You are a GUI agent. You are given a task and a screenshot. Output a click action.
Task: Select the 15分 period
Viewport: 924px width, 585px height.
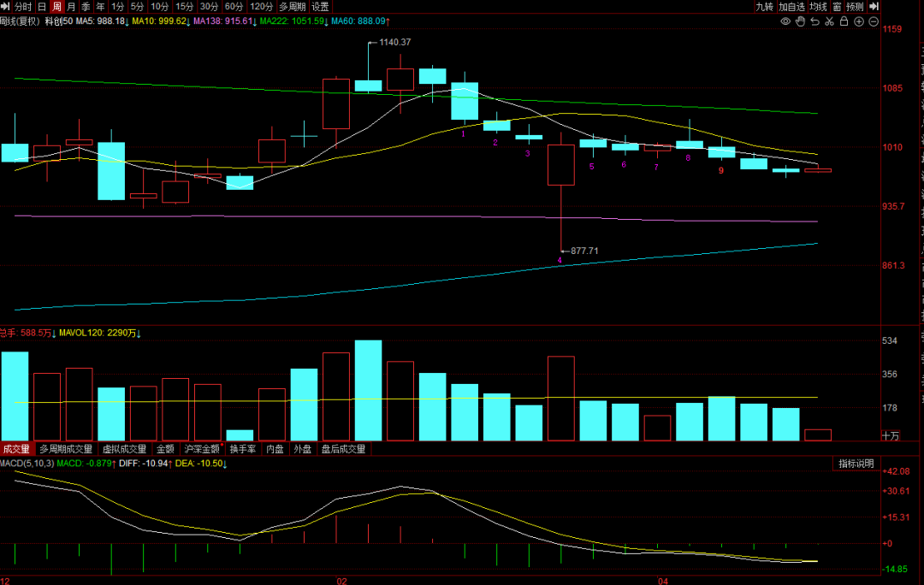pyautogui.click(x=184, y=7)
